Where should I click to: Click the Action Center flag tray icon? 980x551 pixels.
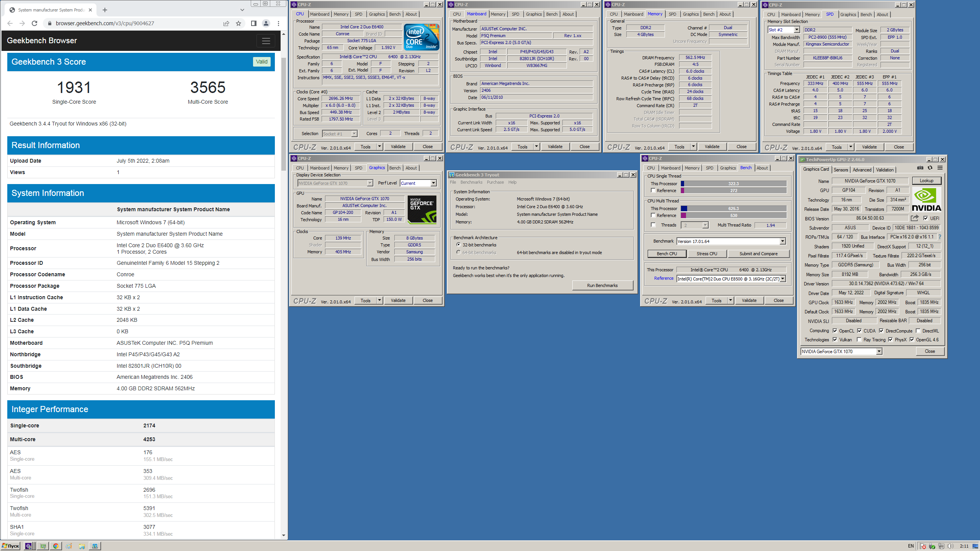point(923,546)
